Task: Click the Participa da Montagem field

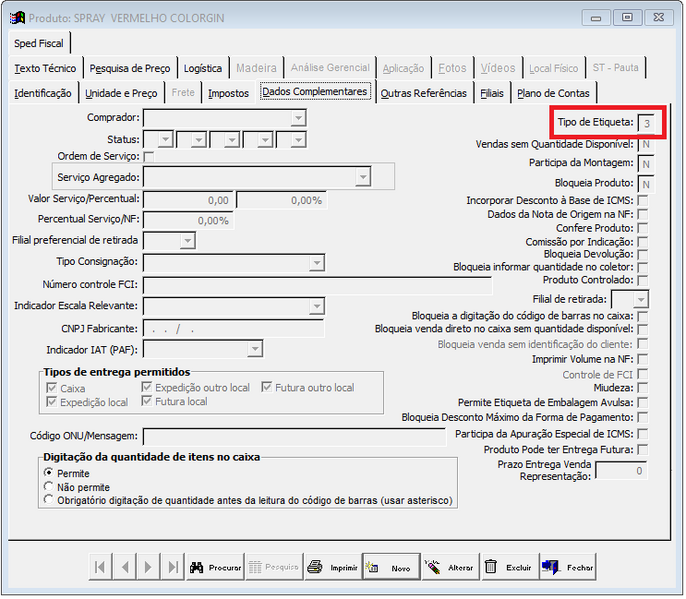Action: tap(646, 164)
